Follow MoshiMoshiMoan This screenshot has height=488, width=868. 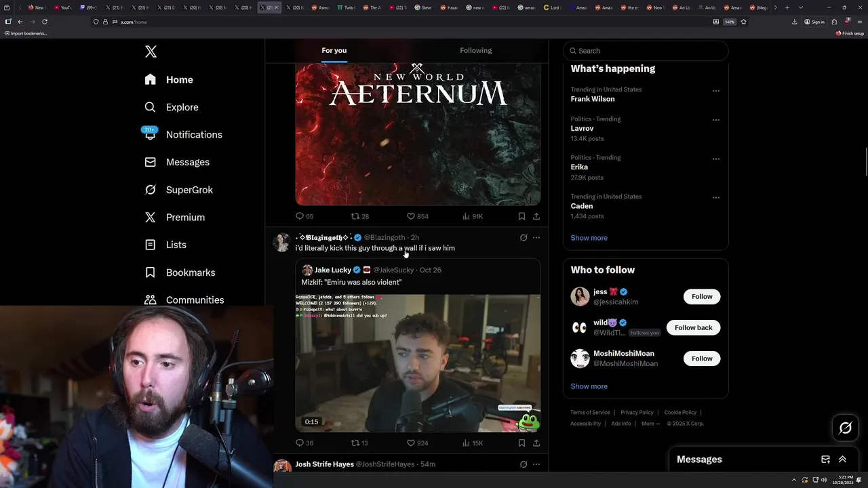tap(702, 359)
